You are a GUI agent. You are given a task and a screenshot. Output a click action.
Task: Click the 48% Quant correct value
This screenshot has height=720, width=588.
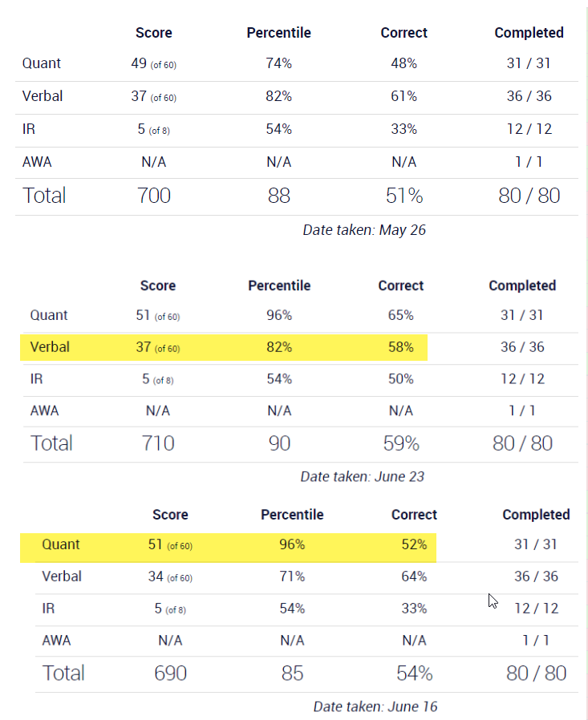[403, 64]
